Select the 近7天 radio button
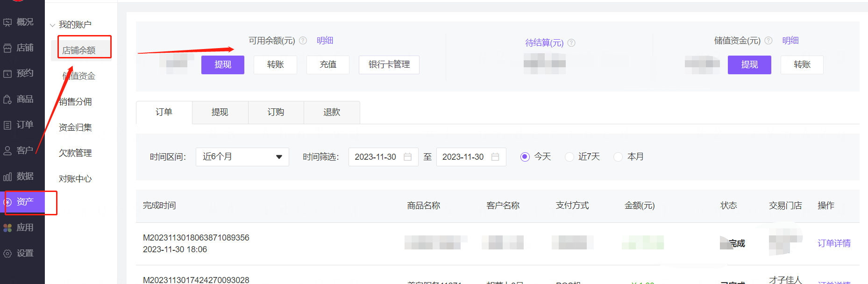The image size is (868, 284). [x=569, y=157]
